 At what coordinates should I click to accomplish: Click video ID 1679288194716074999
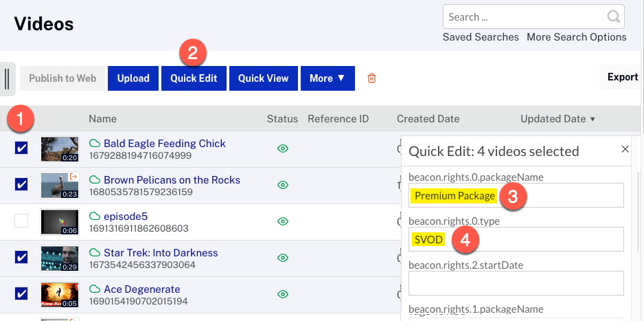(x=141, y=156)
